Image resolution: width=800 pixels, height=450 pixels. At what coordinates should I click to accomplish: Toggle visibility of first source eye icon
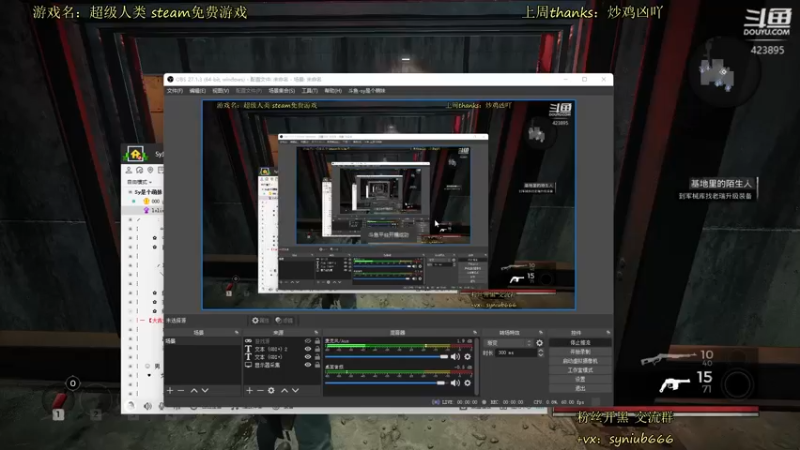point(308,341)
